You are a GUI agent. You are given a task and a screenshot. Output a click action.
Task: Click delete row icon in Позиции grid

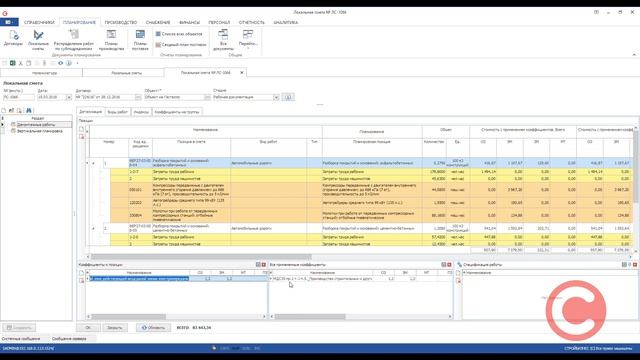[x=81, y=136]
